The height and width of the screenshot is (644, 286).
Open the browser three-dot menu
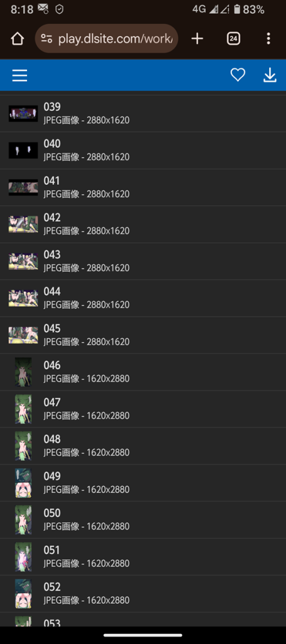coord(268,38)
